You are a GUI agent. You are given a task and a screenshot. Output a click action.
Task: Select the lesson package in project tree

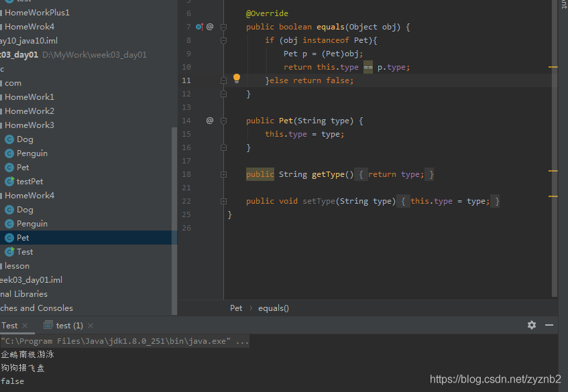pyautogui.click(x=17, y=266)
